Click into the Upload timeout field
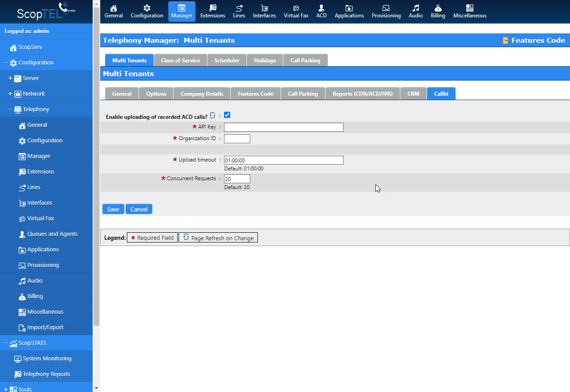The height and width of the screenshot is (392, 570). click(x=284, y=160)
